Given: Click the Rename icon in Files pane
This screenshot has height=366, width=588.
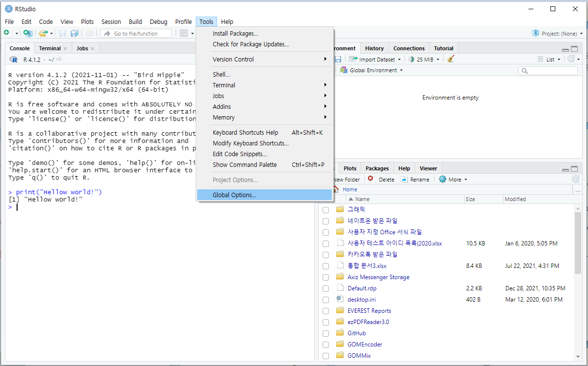Looking at the screenshot, I should pos(404,179).
